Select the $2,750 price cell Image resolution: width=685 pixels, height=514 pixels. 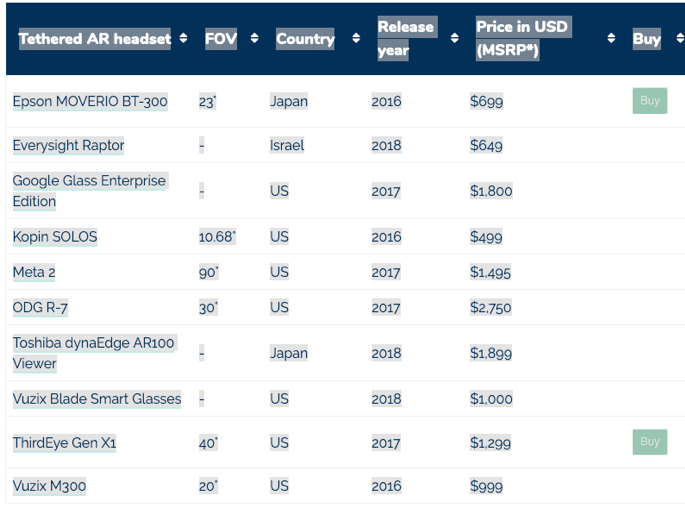pyautogui.click(x=491, y=307)
